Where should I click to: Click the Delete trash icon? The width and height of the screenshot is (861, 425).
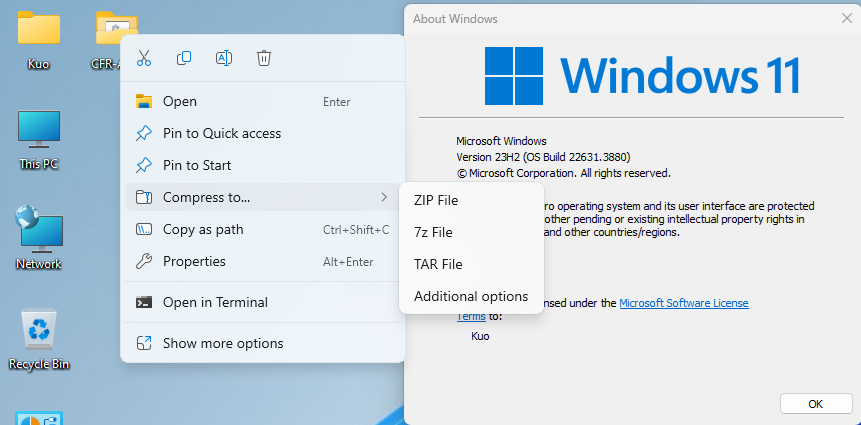264,58
